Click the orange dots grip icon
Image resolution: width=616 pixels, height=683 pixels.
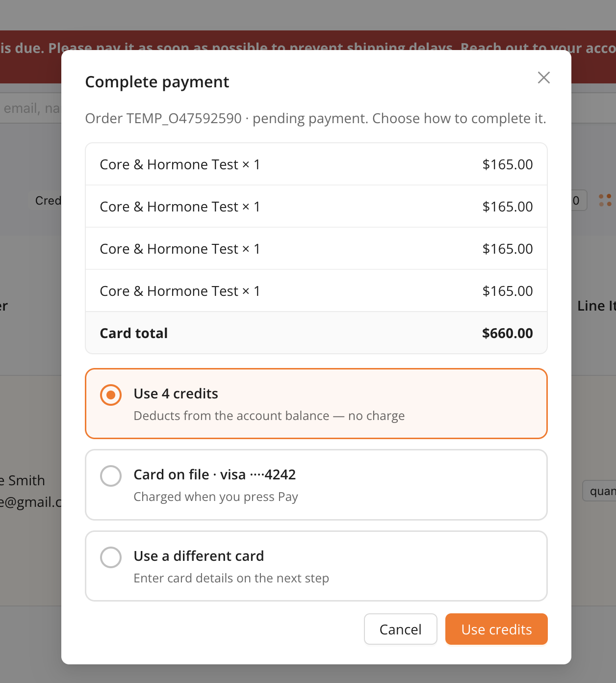605,200
